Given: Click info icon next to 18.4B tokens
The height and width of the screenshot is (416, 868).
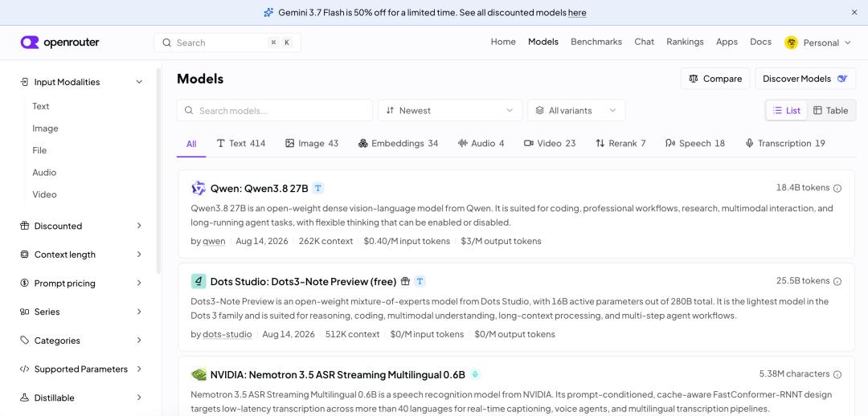Looking at the screenshot, I should tap(837, 188).
